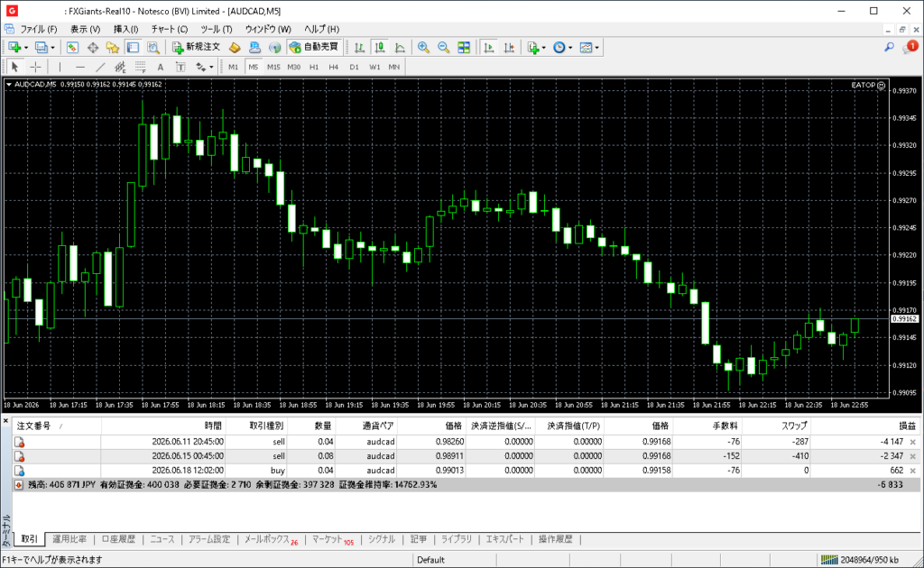Select the Text Label tool
The image size is (924, 568).
tap(180, 67)
